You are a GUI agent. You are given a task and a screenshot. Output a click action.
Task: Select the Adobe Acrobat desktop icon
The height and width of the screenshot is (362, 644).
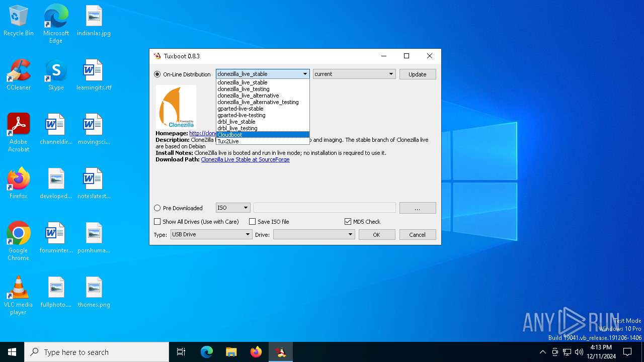click(x=19, y=133)
